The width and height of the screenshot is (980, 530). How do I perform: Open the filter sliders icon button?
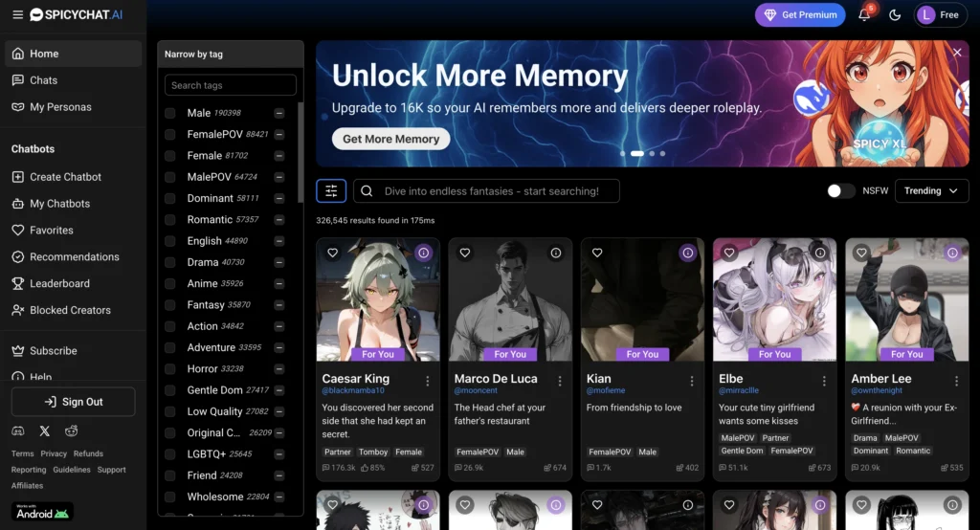[331, 190]
